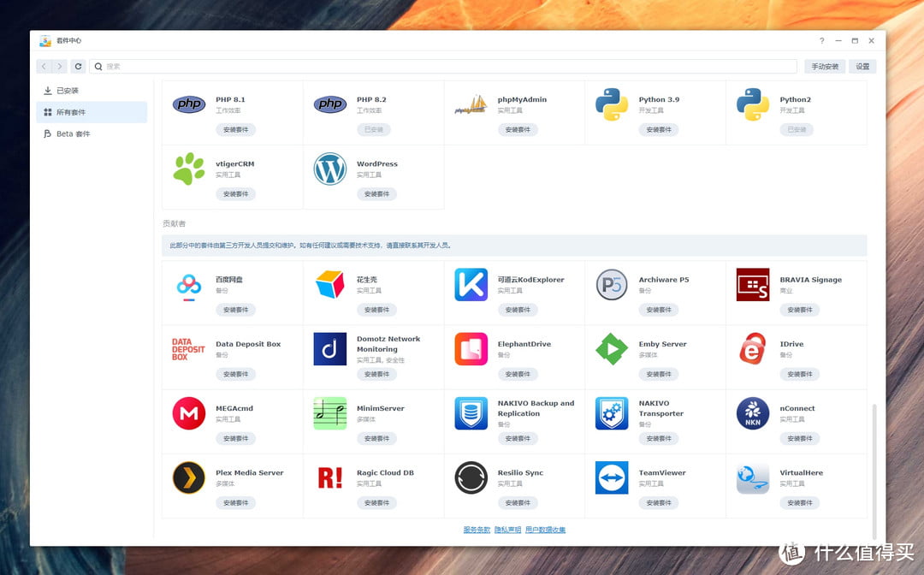This screenshot has height=575, width=924.
Task: Click the refresh icon in the toolbar
Action: (78, 66)
